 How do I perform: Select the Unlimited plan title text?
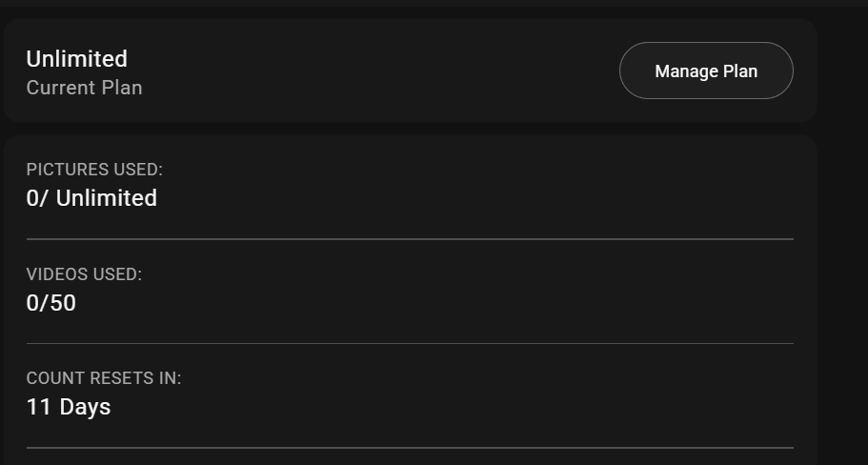(76, 59)
